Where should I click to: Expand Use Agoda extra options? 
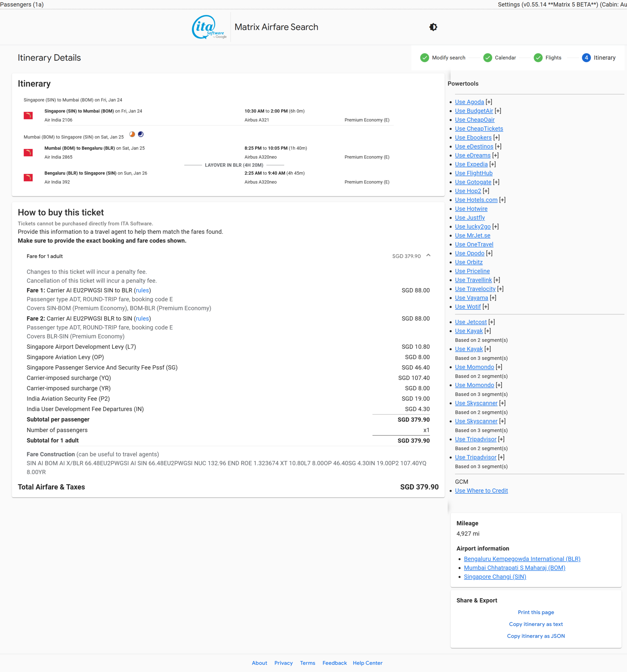click(489, 102)
